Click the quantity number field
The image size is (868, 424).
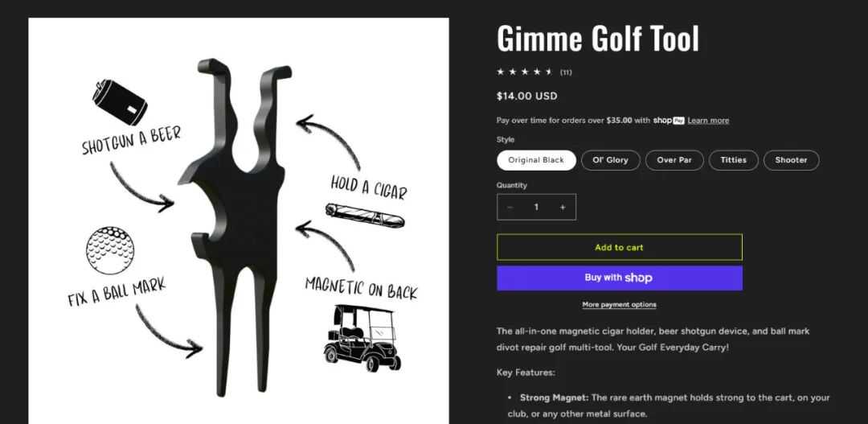coord(536,207)
